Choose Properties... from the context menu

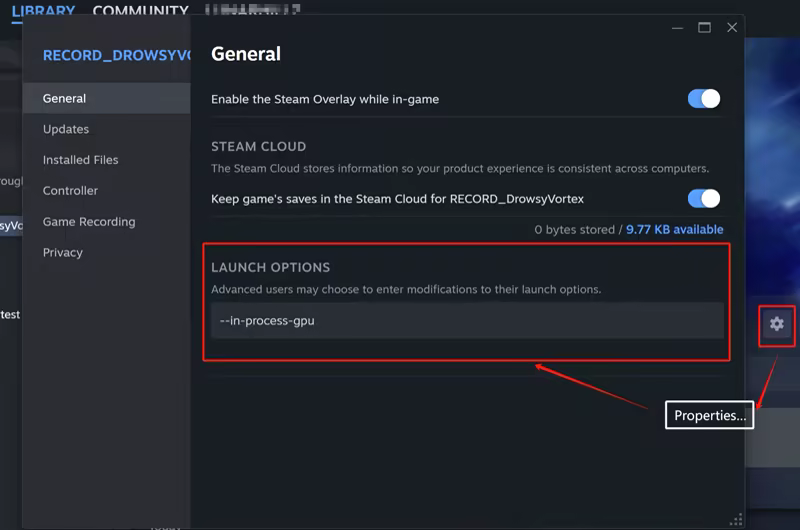click(710, 416)
